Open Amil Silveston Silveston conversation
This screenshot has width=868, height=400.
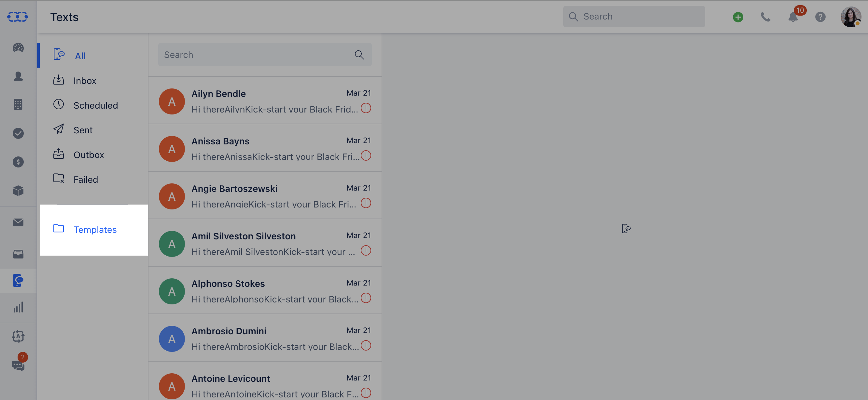265,243
